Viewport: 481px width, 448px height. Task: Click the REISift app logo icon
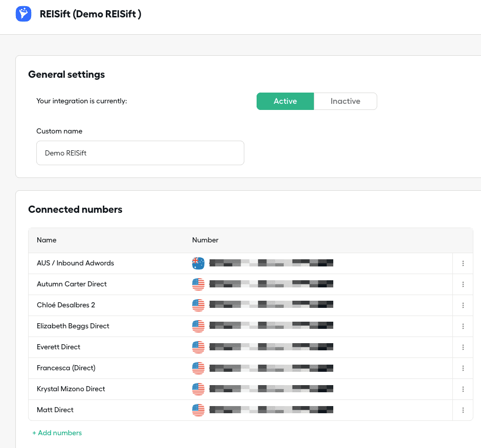coord(24,14)
